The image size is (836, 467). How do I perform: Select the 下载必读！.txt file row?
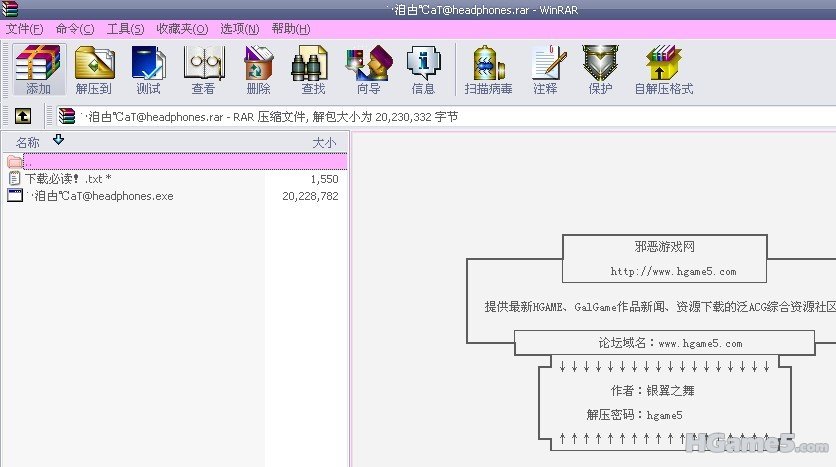pyautogui.click(x=175, y=179)
